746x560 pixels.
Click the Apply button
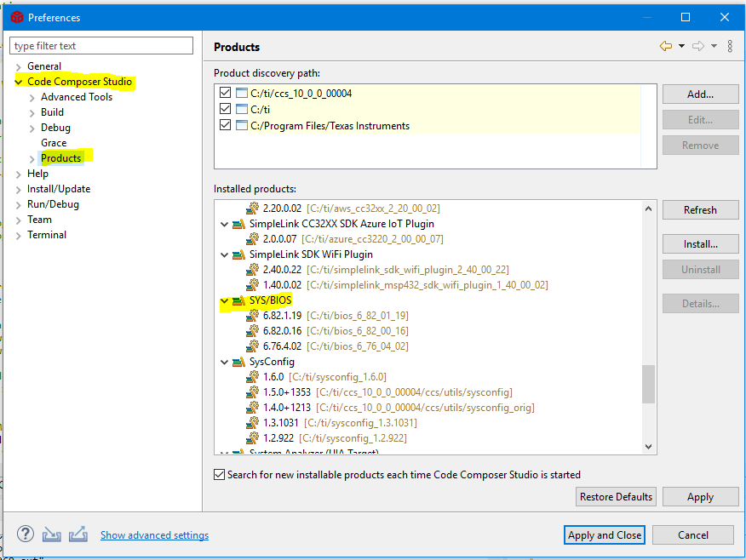(x=700, y=496)
